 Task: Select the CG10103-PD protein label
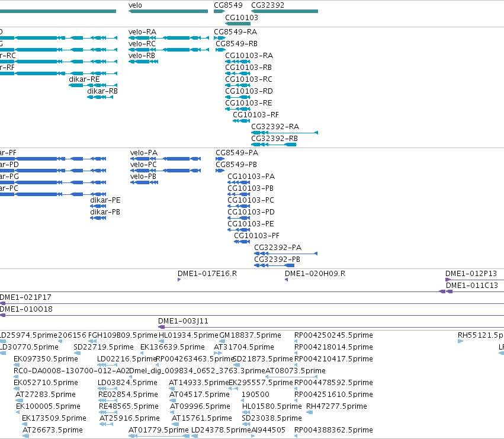(x=251, y=212)
